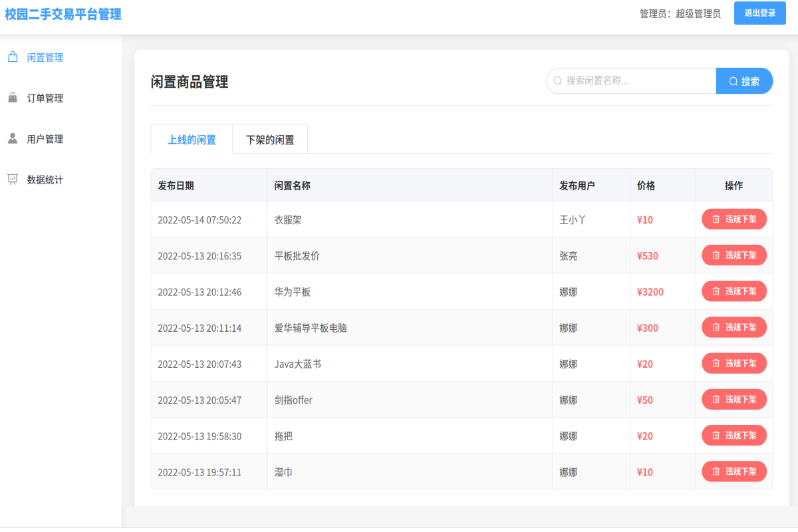The width and height of the screenshot is (798, 532).
Task: Select the 上线的闲置 tab
Action: pos(191,139)
